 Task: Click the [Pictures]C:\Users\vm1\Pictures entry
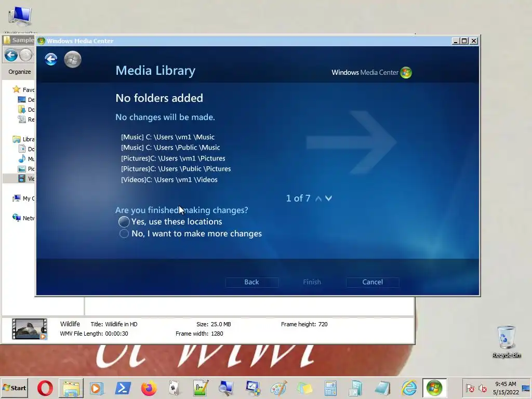tap(173, 158)
